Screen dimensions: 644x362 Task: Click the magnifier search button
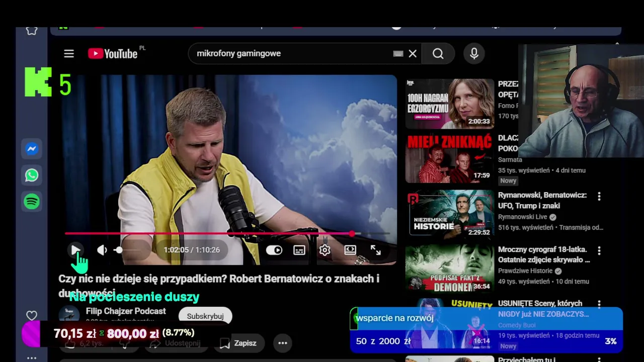pos(438,53)
